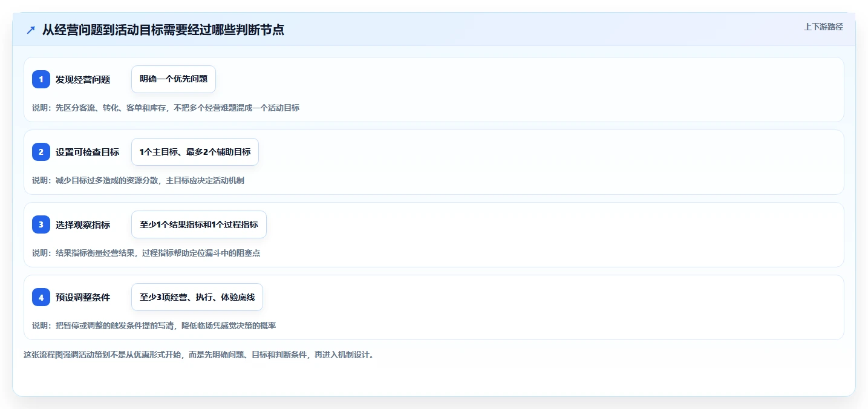Click the 至少1个结果指标和1个过程指标 chip
868x409 pixels.
tap(199, 224)
